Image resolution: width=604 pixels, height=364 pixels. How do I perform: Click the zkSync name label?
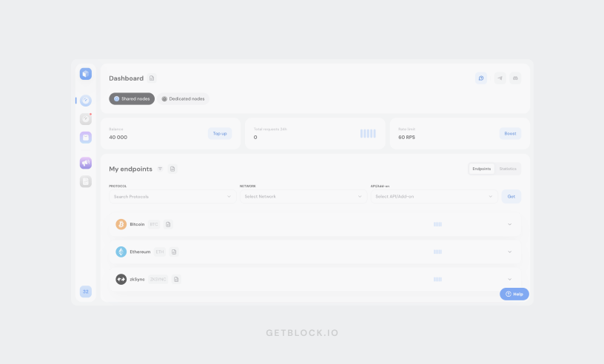pos(137,279)
